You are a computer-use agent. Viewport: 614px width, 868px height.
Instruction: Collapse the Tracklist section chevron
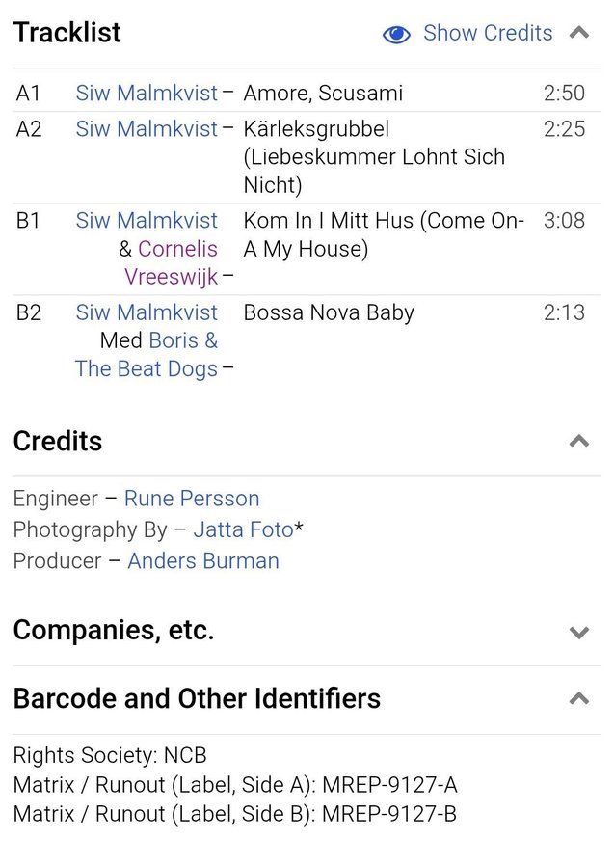click(578, 33)
